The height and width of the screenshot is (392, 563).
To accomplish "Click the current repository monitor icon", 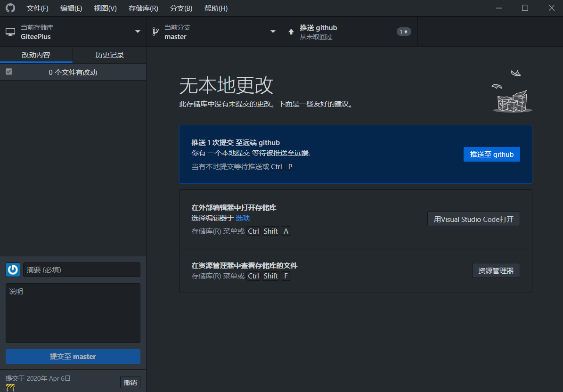I will [x=10, y=32].
